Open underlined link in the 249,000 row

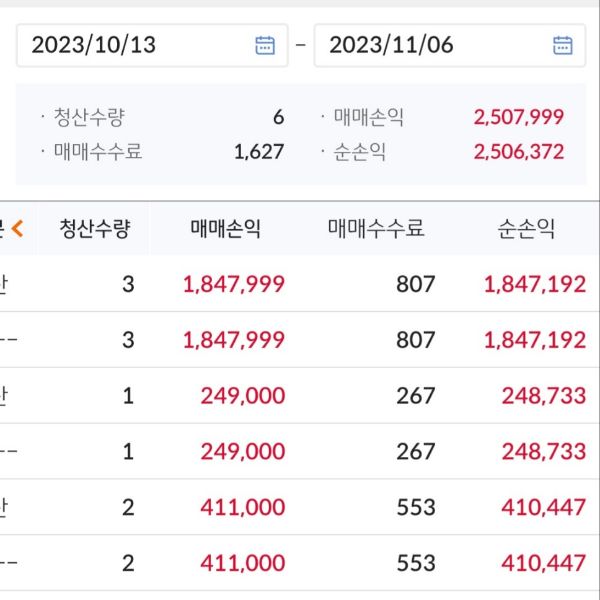pyautogui.click(x=5, y=395)
